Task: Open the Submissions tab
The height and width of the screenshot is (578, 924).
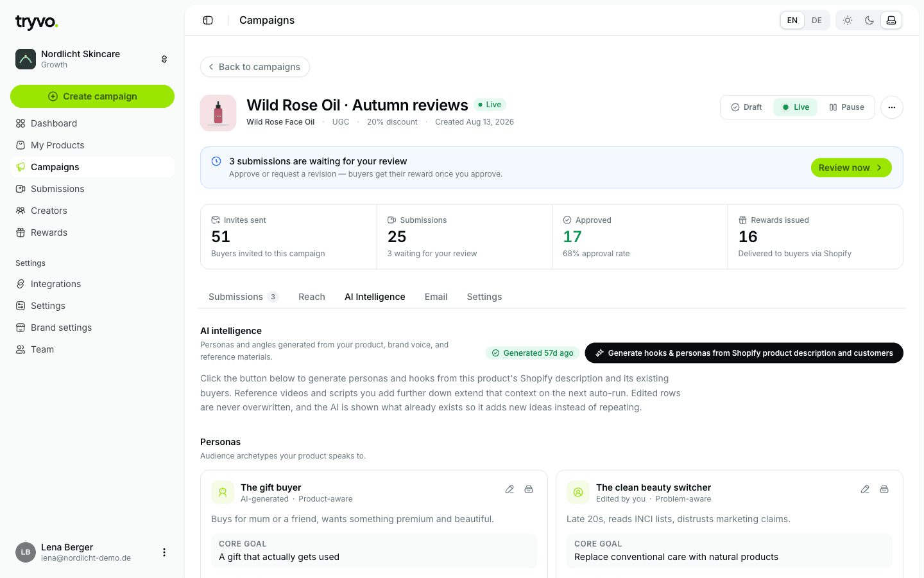Action: (x=243, y=297)
